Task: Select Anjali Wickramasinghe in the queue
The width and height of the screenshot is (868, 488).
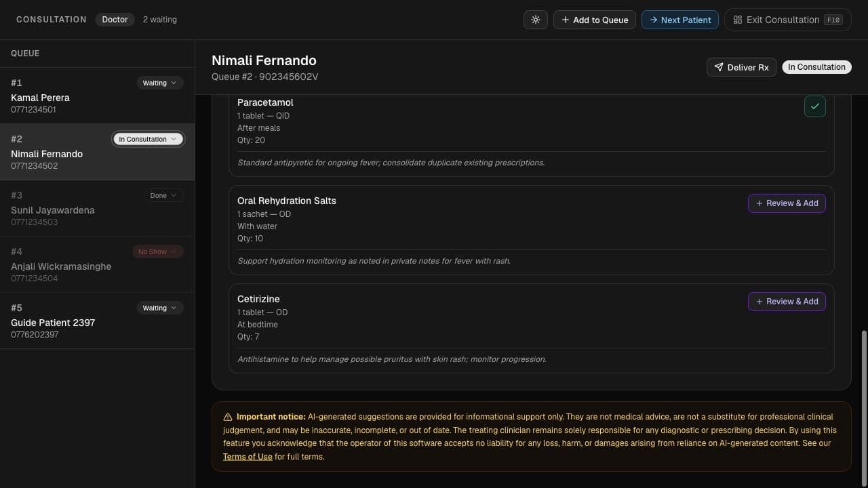Action: 97,264
